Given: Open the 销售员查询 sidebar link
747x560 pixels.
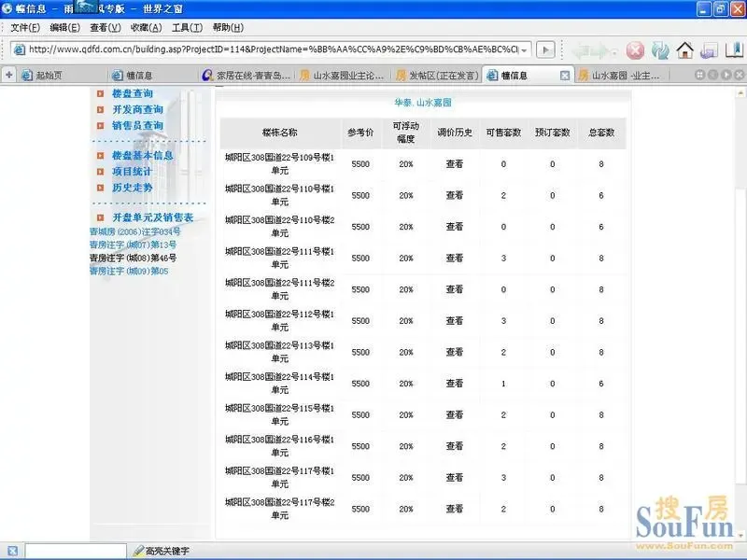Looking at the screenshot, I should click(x=137, y=126).
